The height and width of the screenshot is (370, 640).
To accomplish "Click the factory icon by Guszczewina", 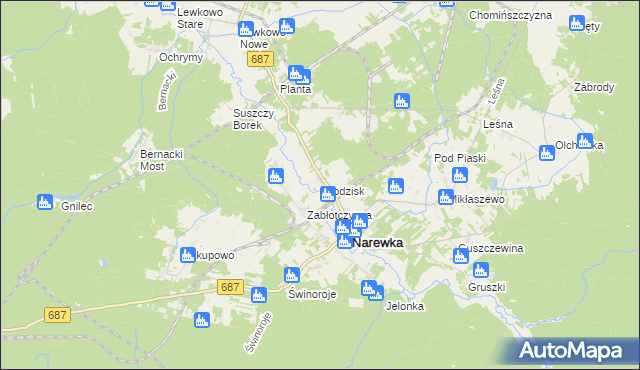I will (x=461, y=256).
